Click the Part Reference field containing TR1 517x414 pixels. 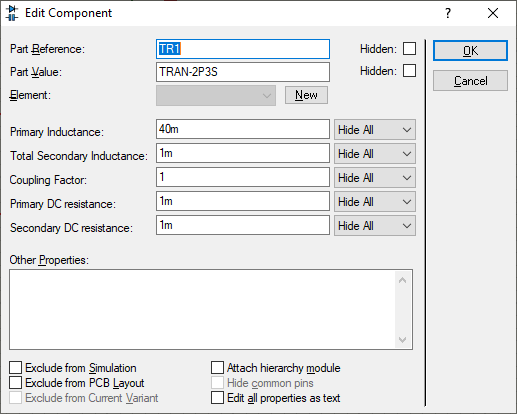243,49
